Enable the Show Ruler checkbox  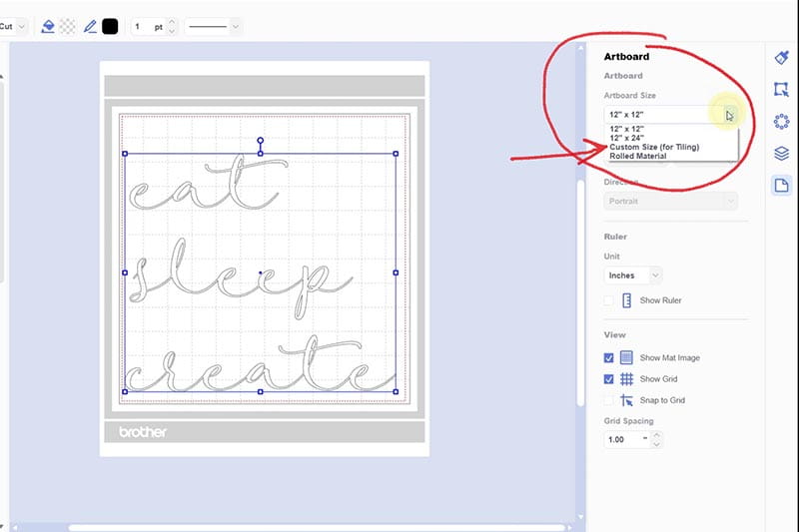(609, 300)
